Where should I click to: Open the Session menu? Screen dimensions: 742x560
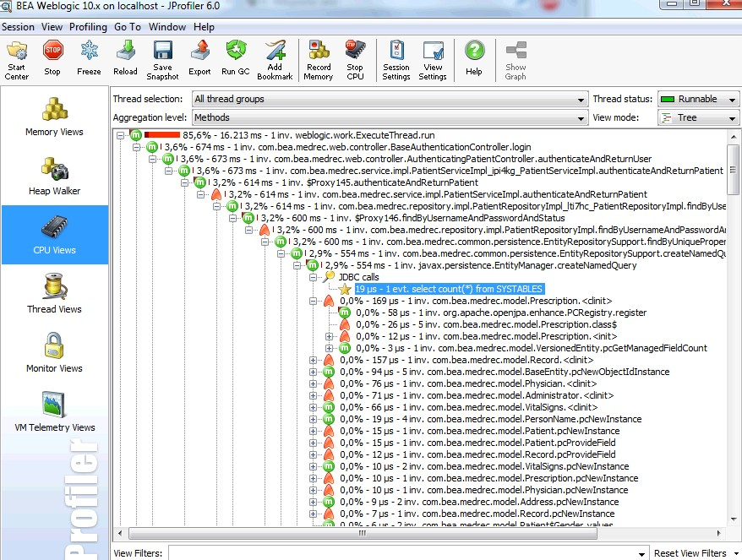coord(18,27)
